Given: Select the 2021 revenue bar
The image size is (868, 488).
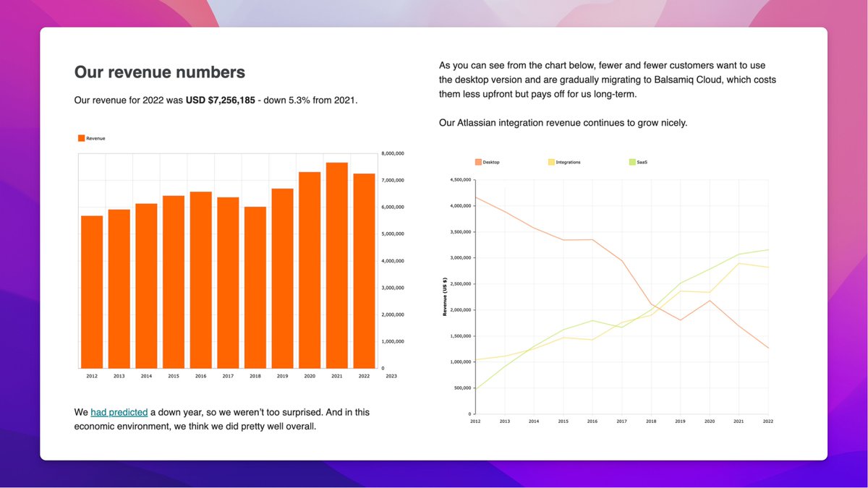Looking at the screenshot, I should (337, 265).
